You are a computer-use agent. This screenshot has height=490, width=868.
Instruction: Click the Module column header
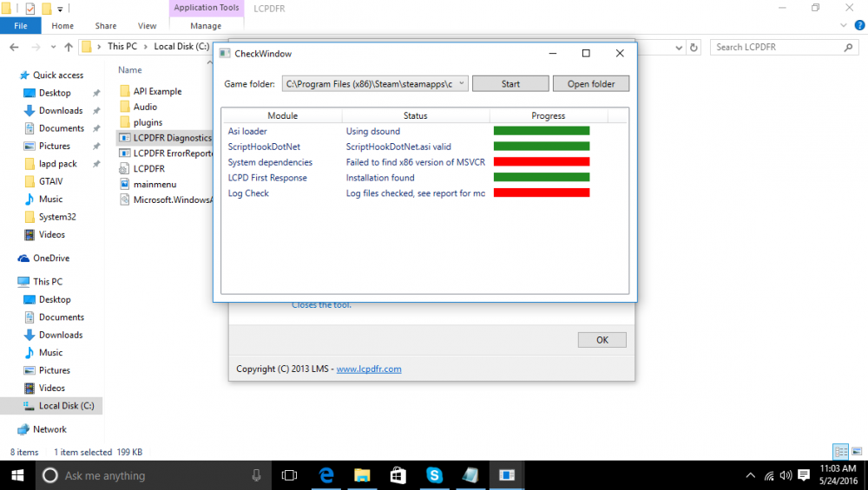(282, 115)
